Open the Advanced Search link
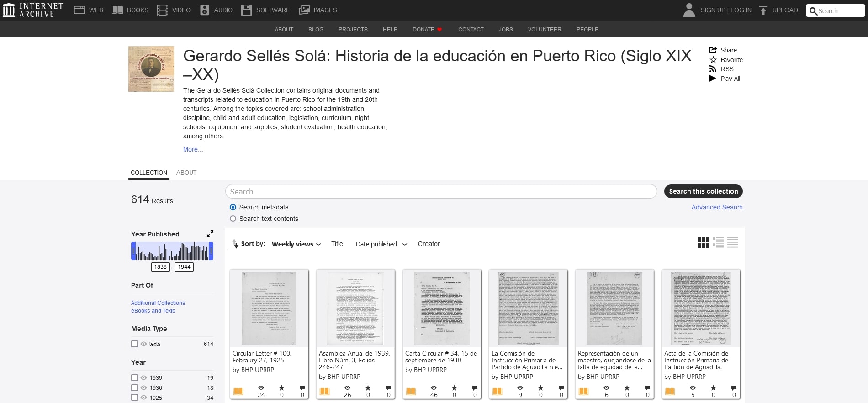The image size is (868, 403). pos(717,207)
